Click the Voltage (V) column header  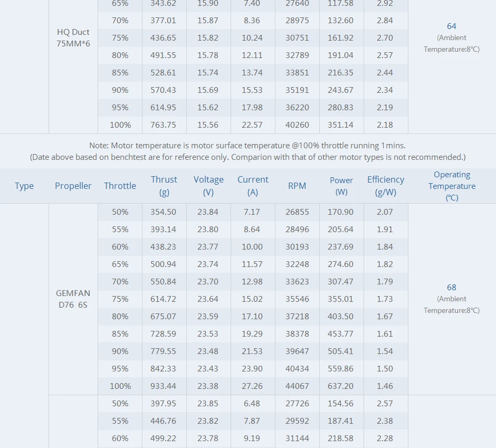point(208,186)
